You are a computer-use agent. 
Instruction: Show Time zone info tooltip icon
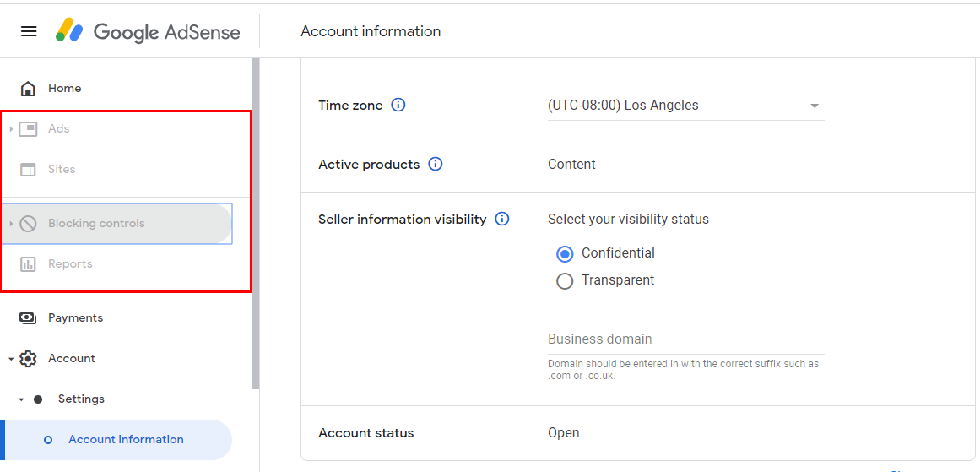pyautogui.click(x=398, y=106)
